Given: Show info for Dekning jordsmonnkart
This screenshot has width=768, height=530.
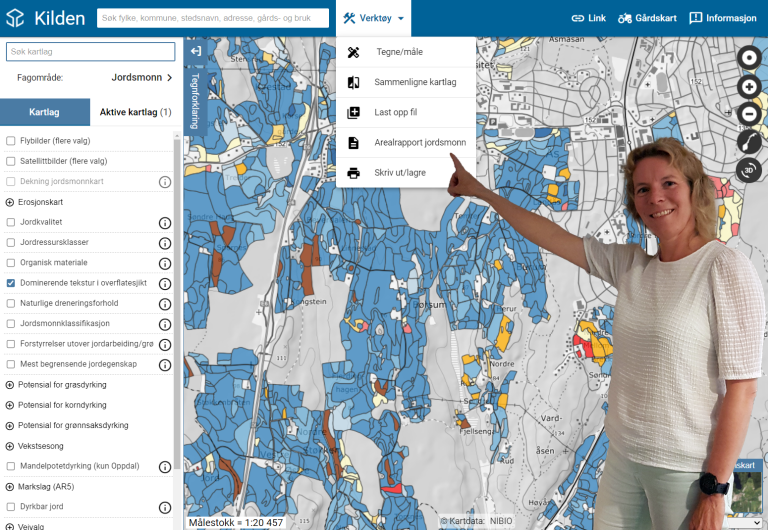Looking at the screenshot, I should point(165,182).
